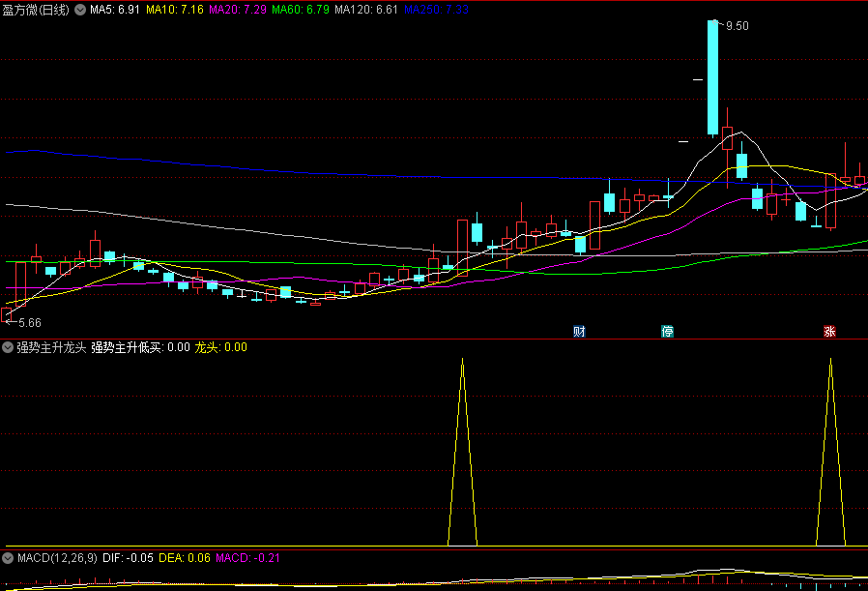Click the DIF: -0.05 value

pyautogui.click(x=128, y=558)
